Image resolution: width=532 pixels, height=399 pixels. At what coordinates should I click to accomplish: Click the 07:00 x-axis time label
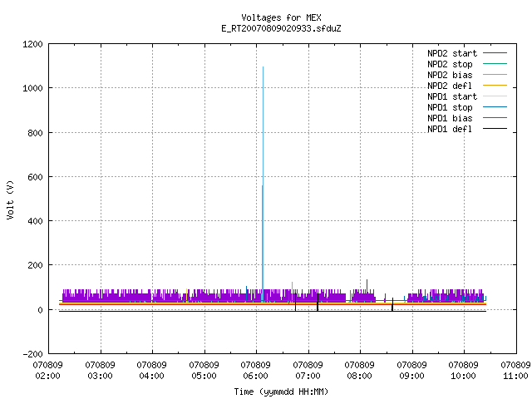point(308,377)
